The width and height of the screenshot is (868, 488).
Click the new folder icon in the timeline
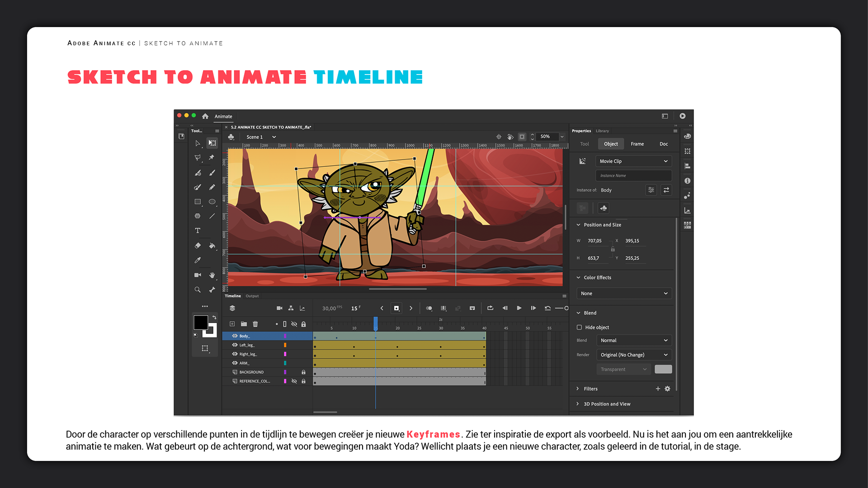244,324
